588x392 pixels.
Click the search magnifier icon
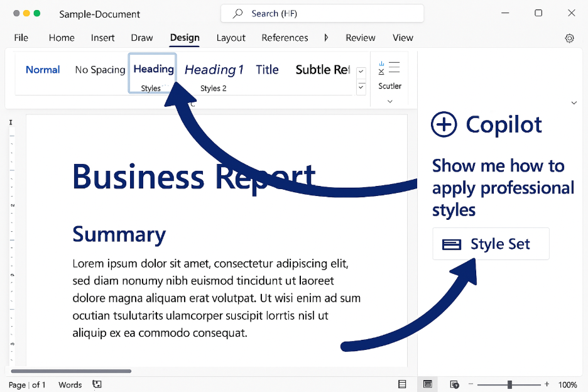(x=237, y=13)
